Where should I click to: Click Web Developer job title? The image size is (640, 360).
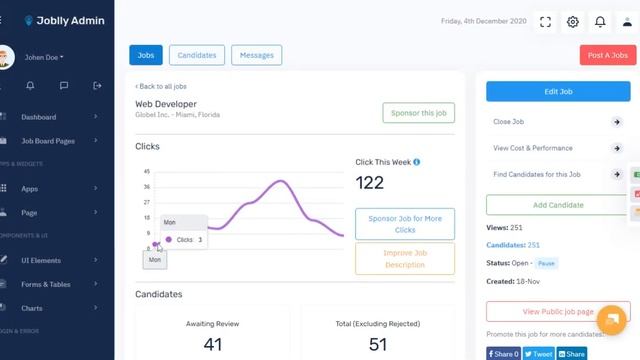pyautogui.click(x=166, y=104)
